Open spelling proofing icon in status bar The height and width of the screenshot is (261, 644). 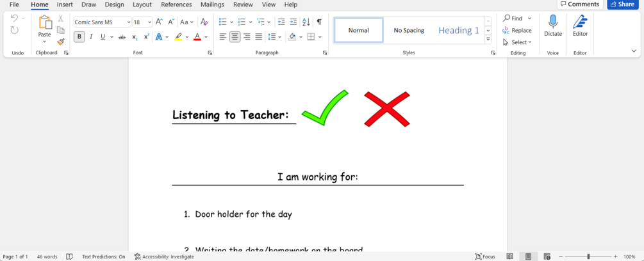point(69,257)
